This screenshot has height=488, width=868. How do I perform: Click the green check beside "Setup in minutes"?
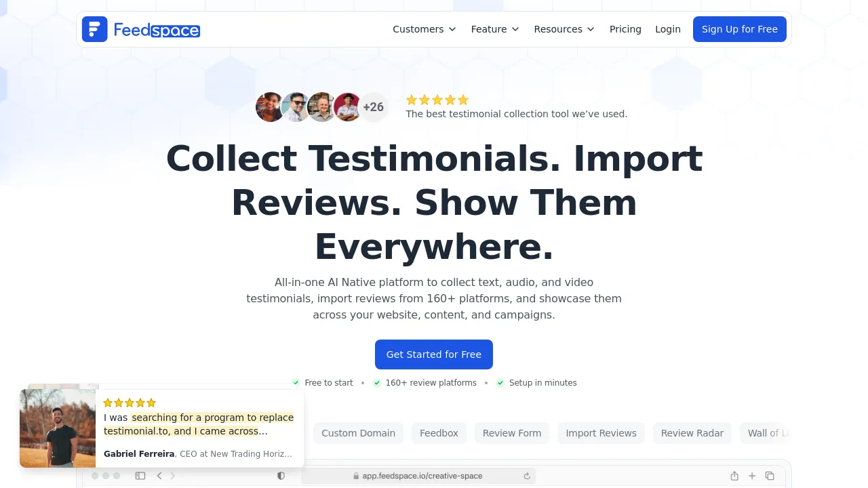500,383
